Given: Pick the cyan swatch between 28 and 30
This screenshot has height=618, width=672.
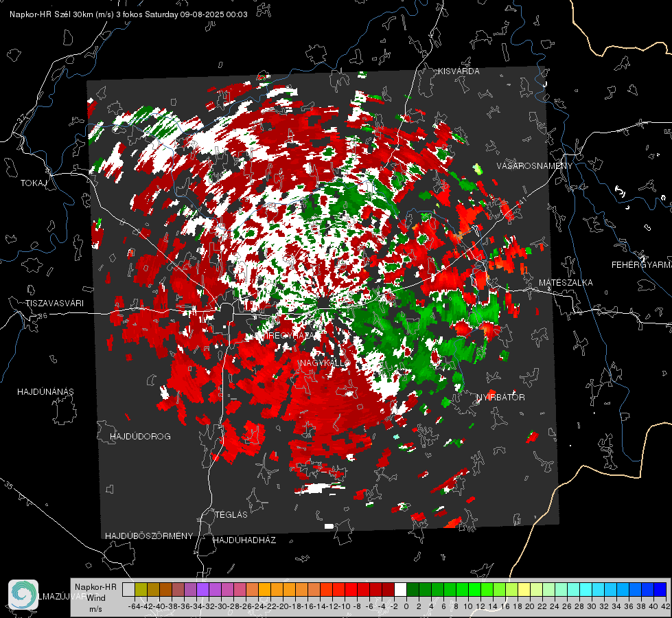Looking at the screenshot, I should point(586,590).
